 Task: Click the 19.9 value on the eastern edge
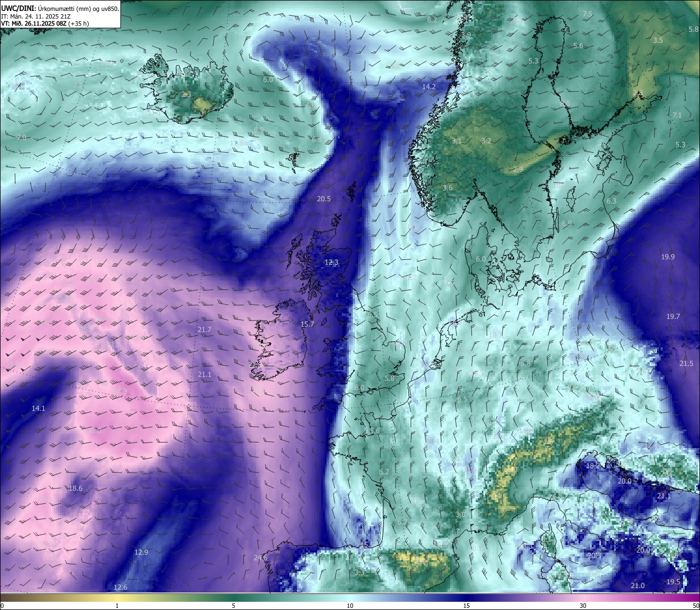click(x=668, y=257)
